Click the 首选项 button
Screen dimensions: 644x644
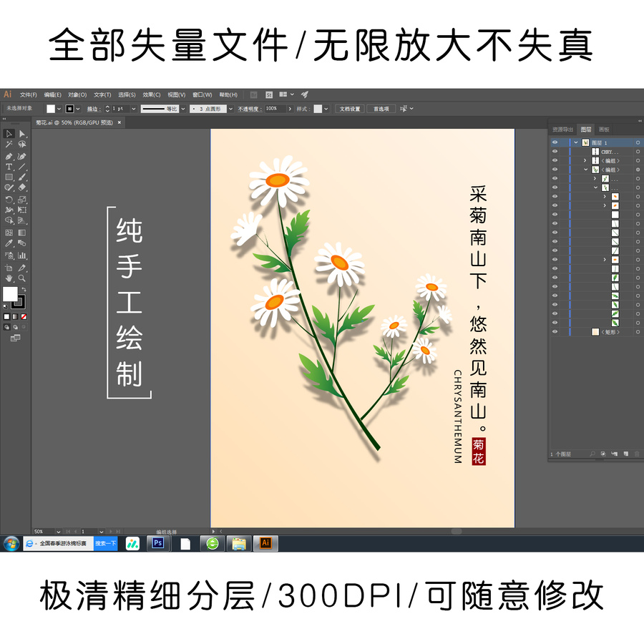click(x=381, y=109)
